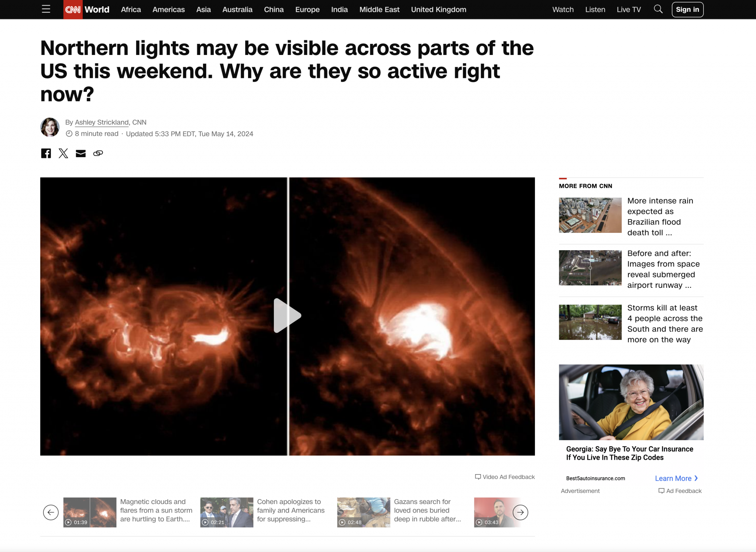Open the search magnifier icon

pyautogui.click(x=658, y=9)
